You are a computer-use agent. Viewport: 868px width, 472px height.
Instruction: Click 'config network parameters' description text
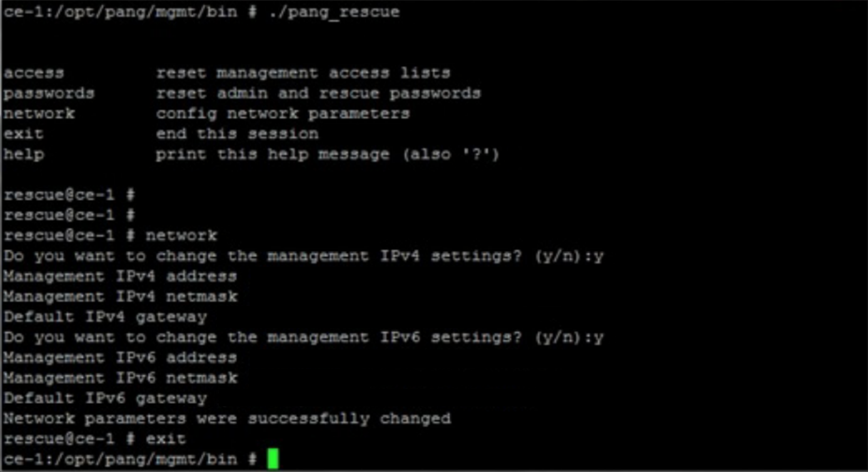(x=283, y=114)
